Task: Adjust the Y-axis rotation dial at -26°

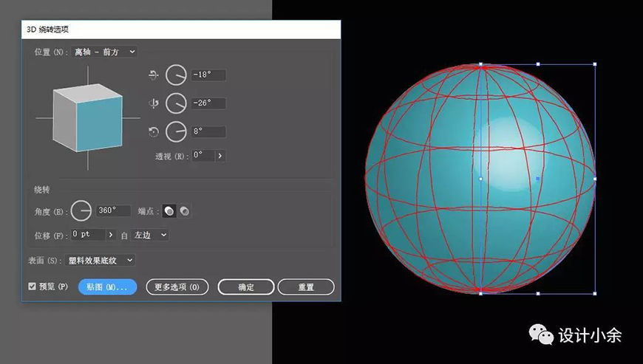Action: (x=176, y=103)
